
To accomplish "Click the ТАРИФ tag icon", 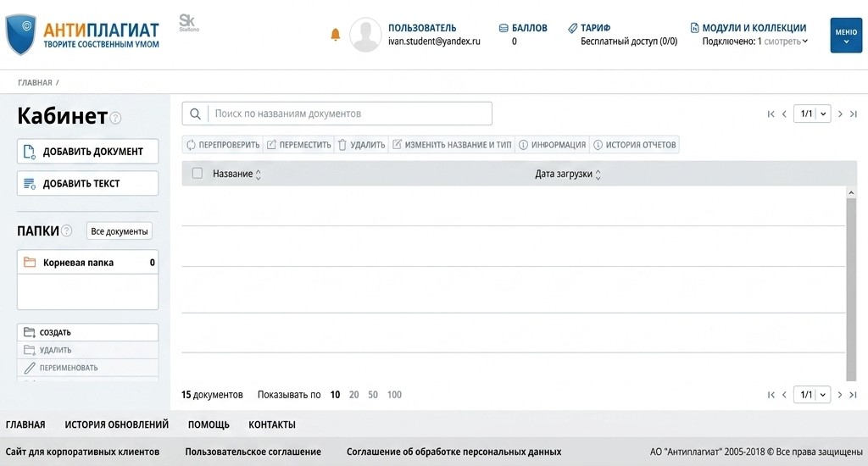I will pos(572,28).
